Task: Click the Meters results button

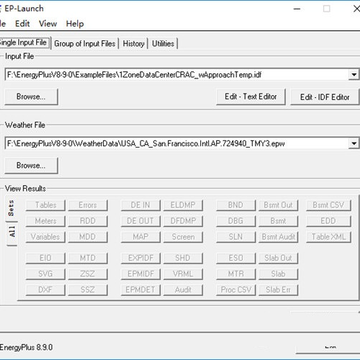Action: pyautogui.click(x=46, y=221)
